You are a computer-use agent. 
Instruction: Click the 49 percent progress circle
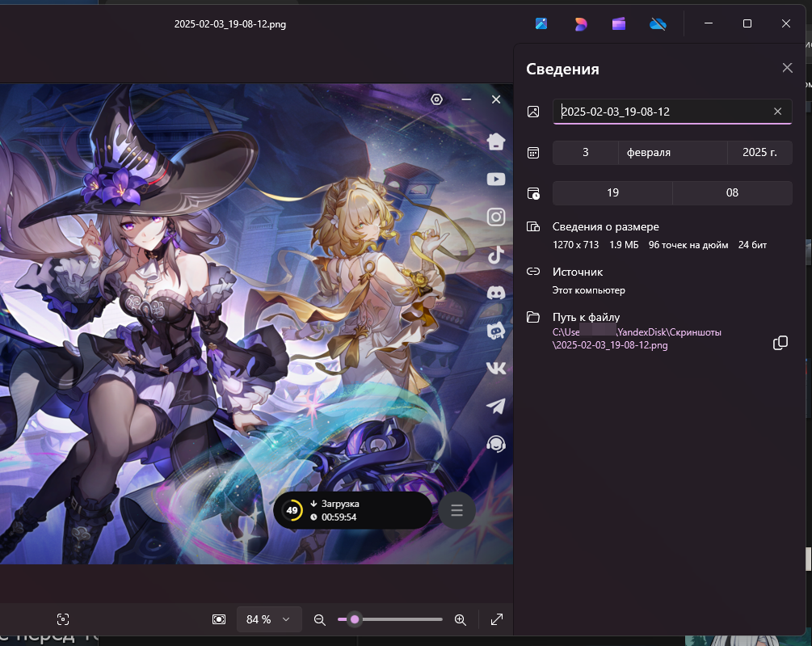[x=292, y=510]
